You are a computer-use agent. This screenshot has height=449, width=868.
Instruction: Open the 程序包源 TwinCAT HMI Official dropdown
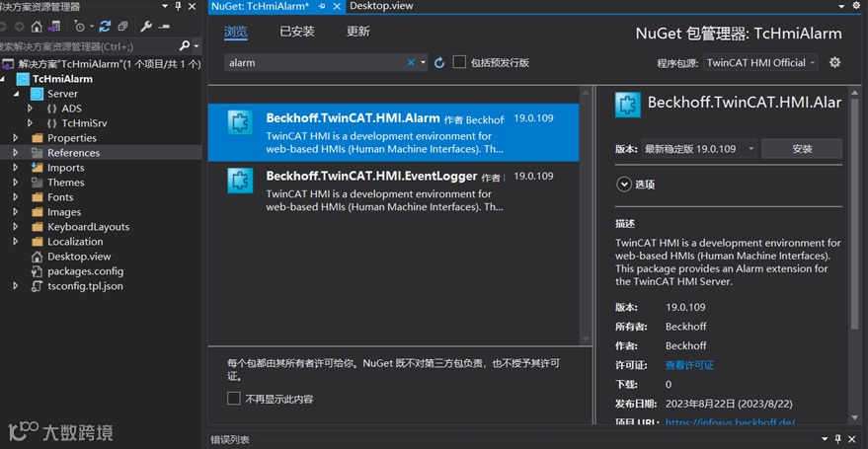tap(760, 62)
